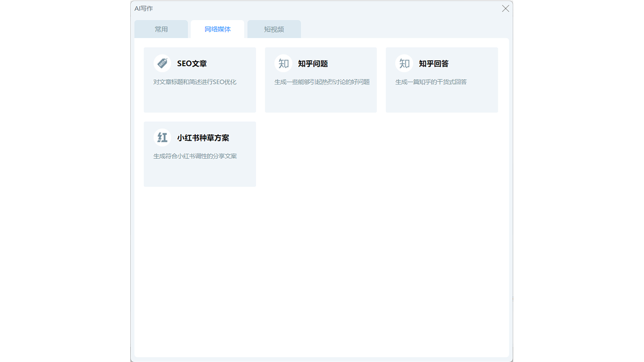Close the AI写作 dialog
The width and height of the screenshot is (644, 362).
505,8
